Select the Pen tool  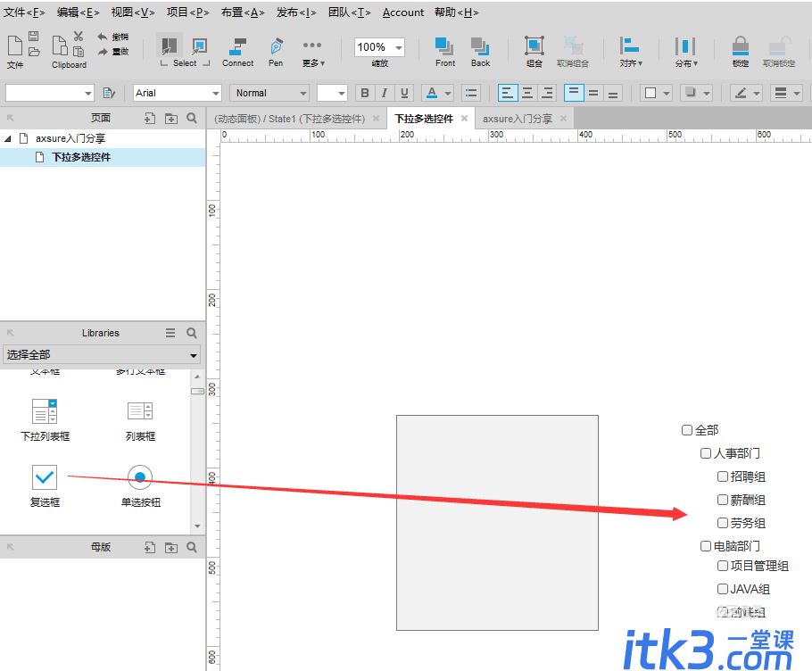(x=276, y=52)
